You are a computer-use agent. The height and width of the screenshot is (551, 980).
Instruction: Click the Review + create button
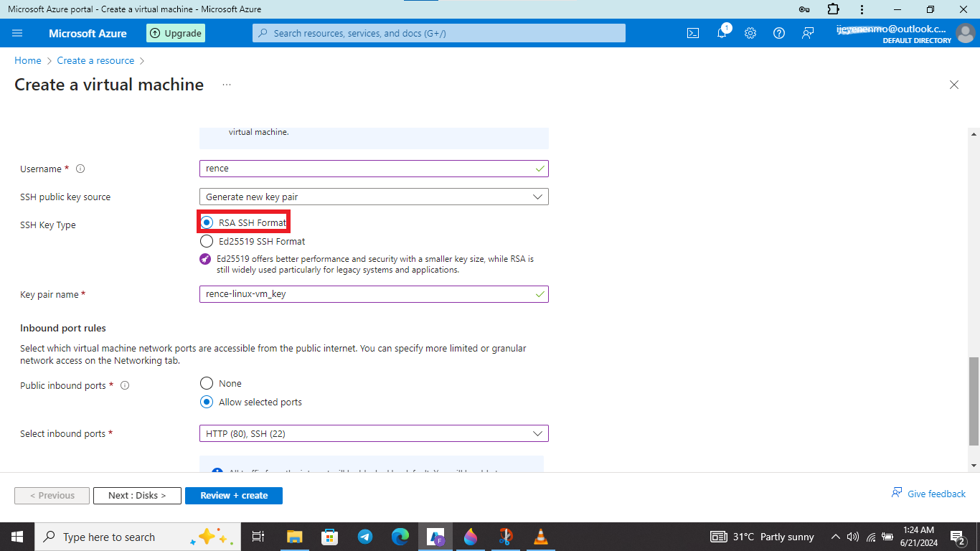click(234, 496)
